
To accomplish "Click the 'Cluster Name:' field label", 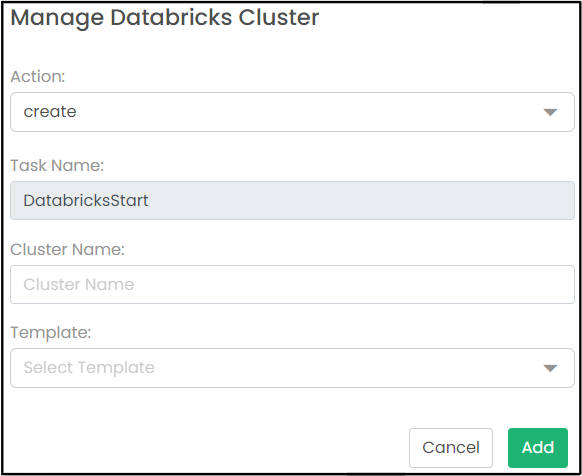I will (68, 249).
